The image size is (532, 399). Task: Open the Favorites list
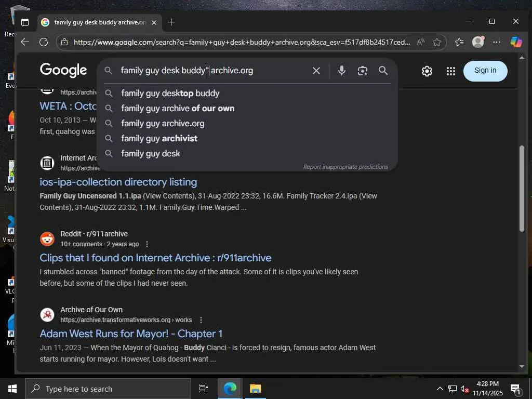coord(459,42)
